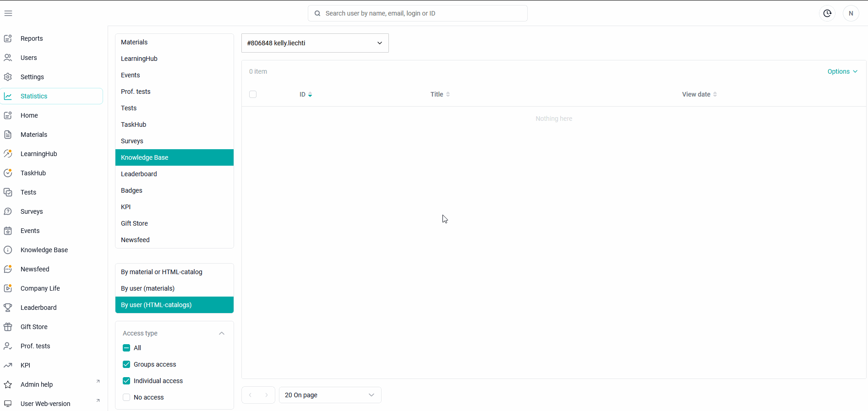Select By user (HTML-catalogs) view

[175, 305]
